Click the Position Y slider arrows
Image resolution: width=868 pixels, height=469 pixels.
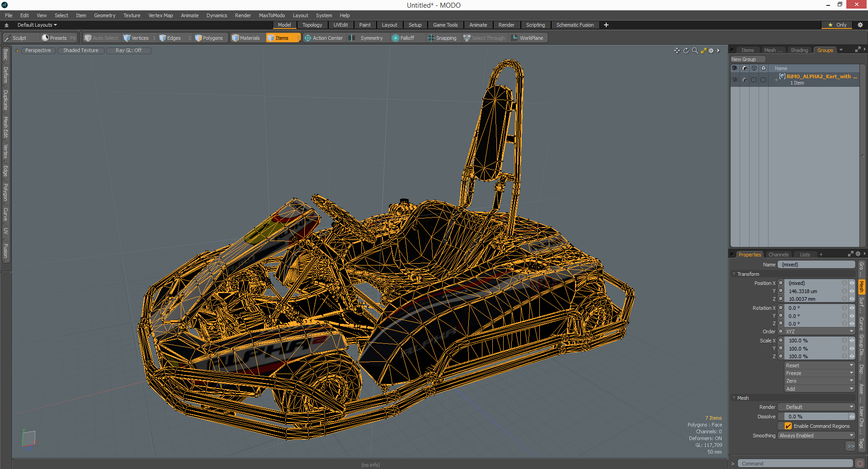(x=852, y=291)
